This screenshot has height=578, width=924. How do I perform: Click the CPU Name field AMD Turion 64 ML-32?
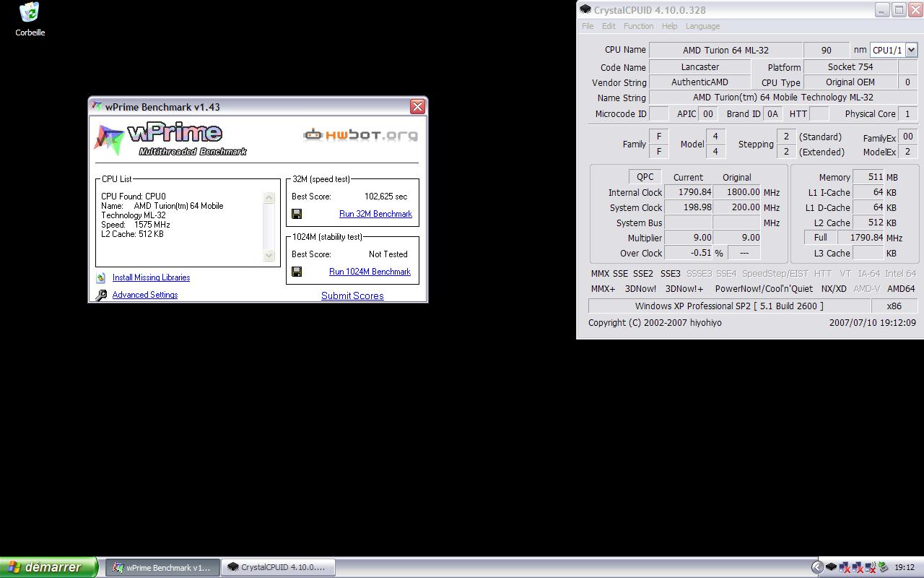(725, 50)
